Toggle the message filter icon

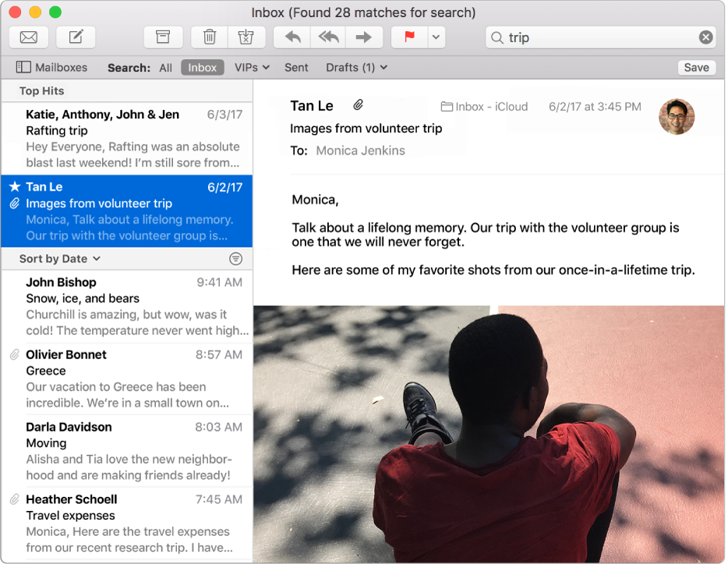tap(236, 259)
